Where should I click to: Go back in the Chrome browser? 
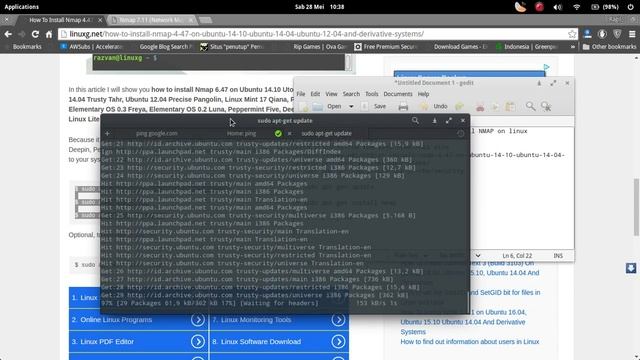(x=8, y=34)
